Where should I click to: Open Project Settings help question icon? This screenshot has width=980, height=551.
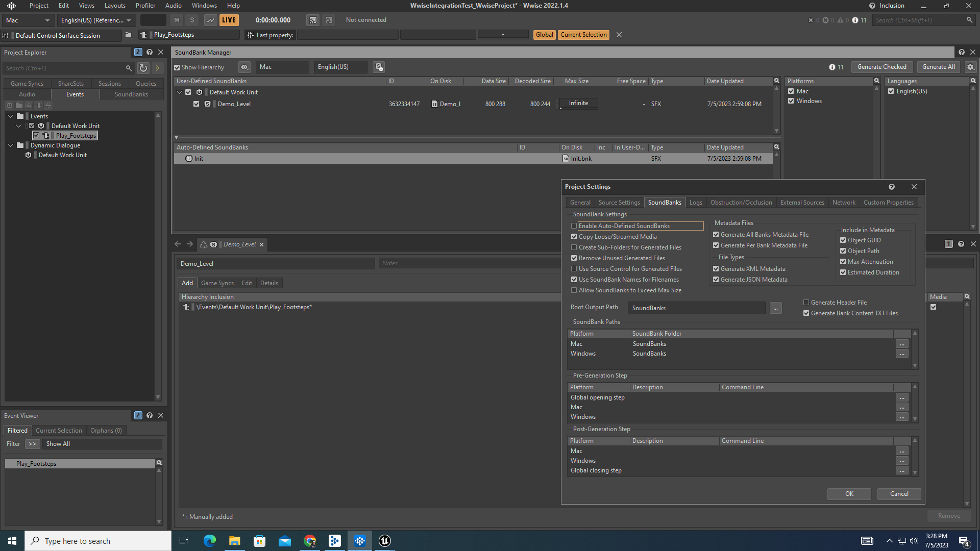891,187
